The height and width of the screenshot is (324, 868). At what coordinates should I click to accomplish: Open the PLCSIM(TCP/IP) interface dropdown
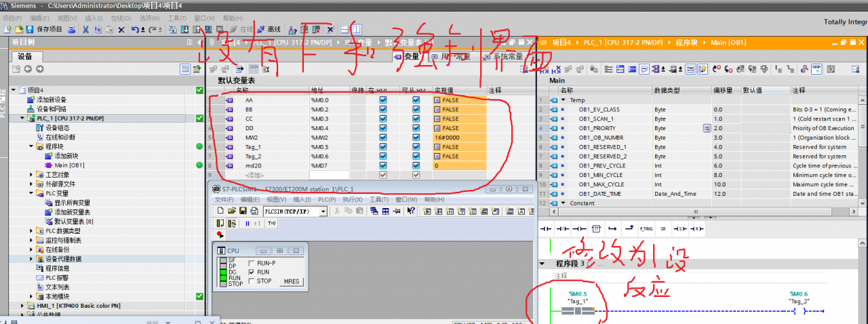(323, 211)
